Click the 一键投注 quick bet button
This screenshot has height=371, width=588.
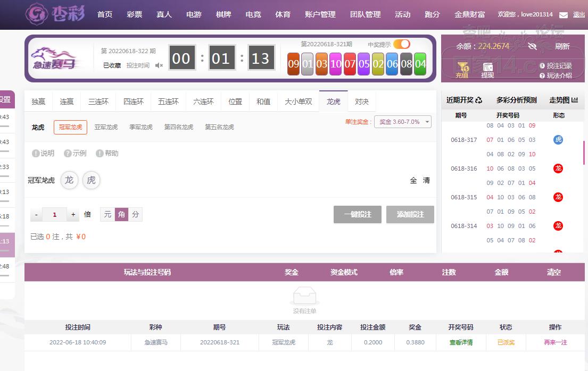coord(358,214)
